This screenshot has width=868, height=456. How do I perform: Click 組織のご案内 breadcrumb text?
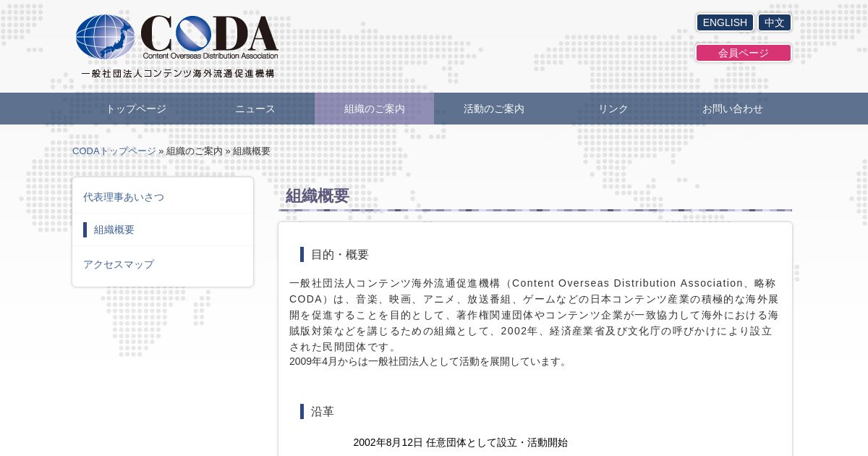click(x=195, y=151)
